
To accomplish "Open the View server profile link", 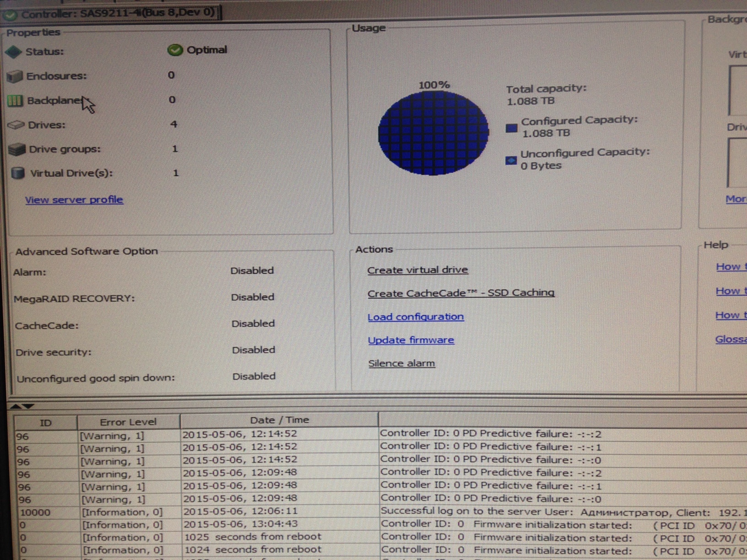I will [74, 200].
